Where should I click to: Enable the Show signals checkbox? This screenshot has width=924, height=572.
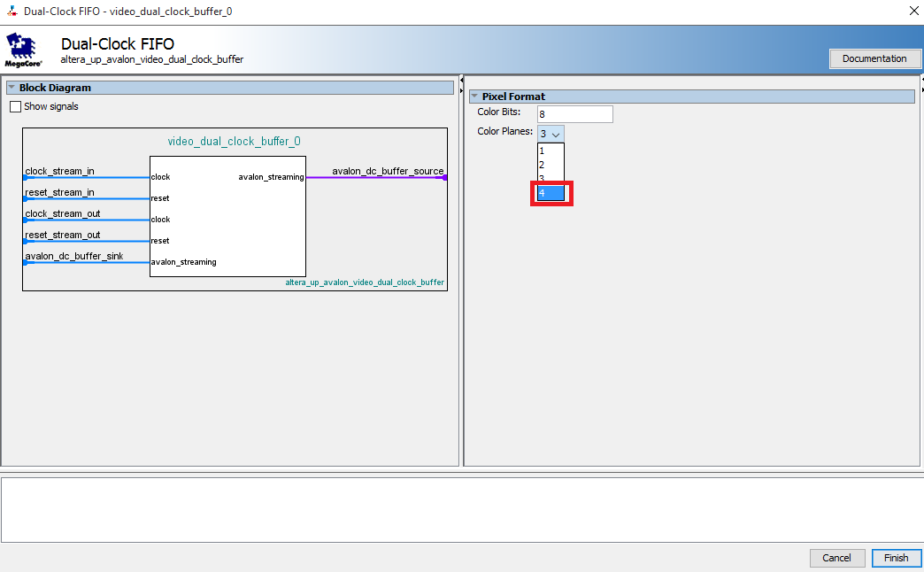point(16,107)
